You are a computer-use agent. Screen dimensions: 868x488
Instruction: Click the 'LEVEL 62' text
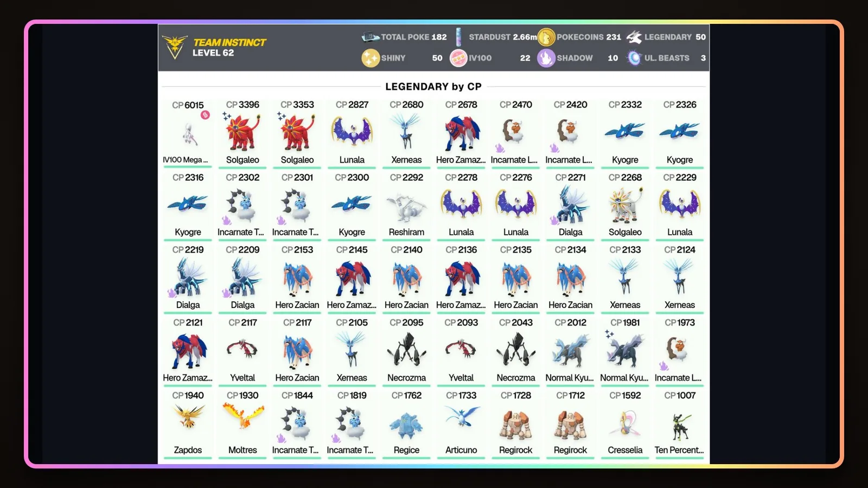tap(213, 53)
